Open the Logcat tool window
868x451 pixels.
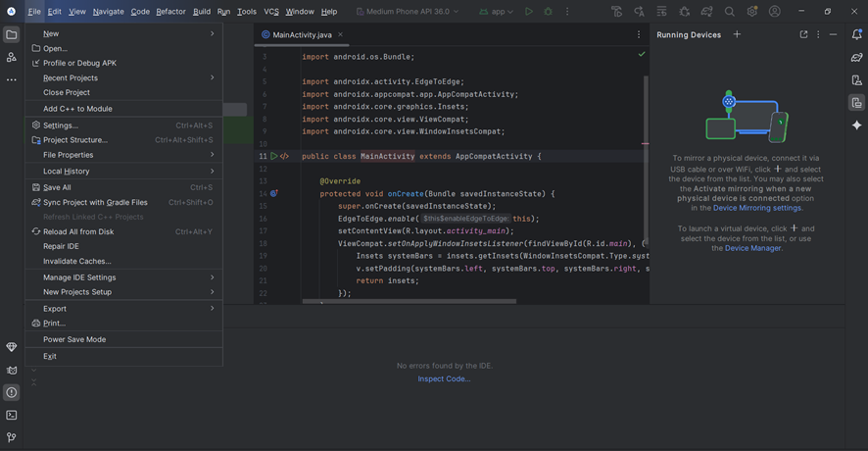point(12,371)
